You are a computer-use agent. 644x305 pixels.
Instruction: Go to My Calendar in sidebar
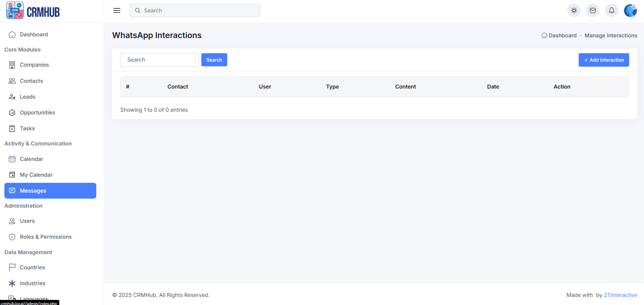tap(36, 175)
